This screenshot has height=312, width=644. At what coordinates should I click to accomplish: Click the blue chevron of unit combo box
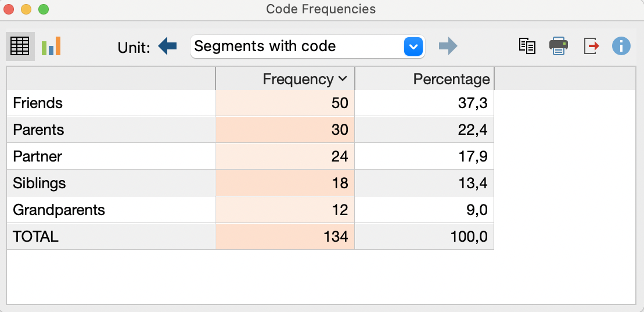[413, 46]
